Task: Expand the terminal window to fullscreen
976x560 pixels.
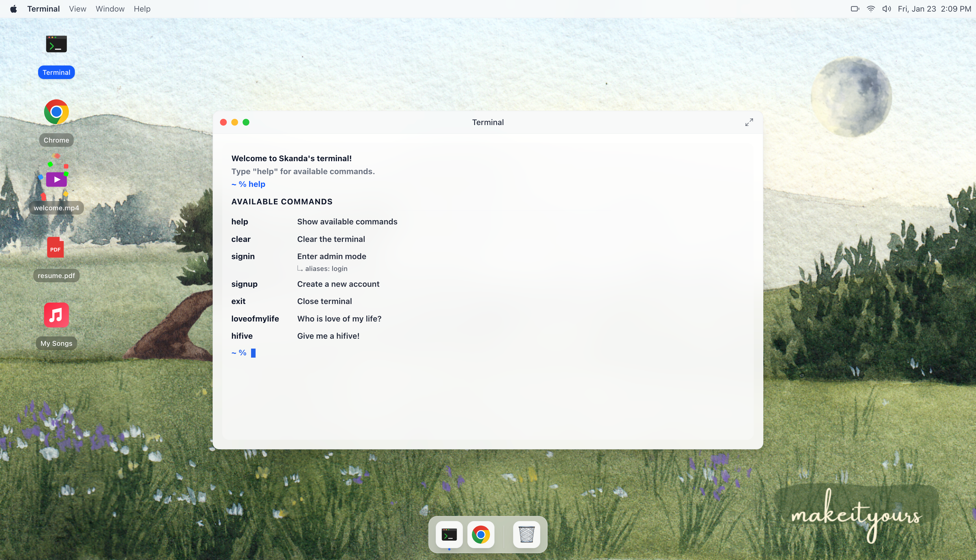Action: click(749, 122)
